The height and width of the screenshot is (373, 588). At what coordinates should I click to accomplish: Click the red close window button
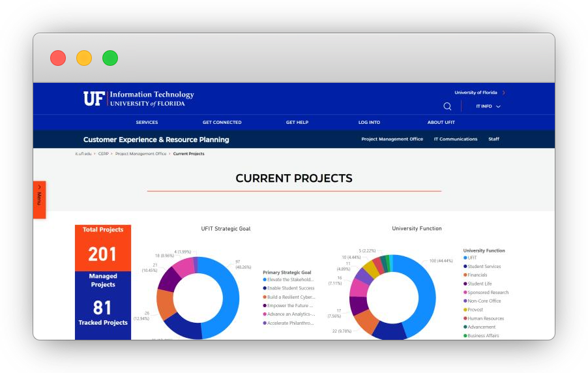click(x=58, y=58)
